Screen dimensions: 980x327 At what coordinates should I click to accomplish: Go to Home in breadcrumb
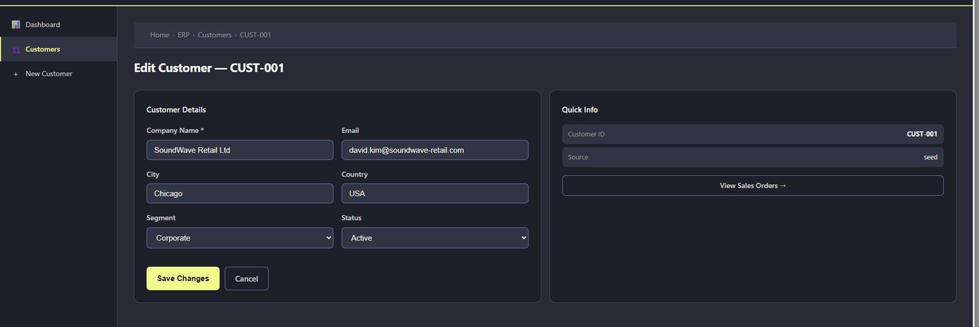(x=159, y=35)
